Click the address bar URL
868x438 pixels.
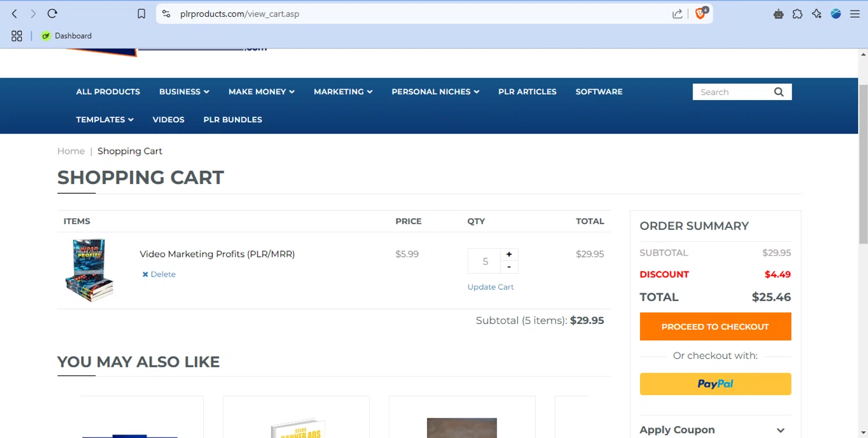[x=240, y=14]
